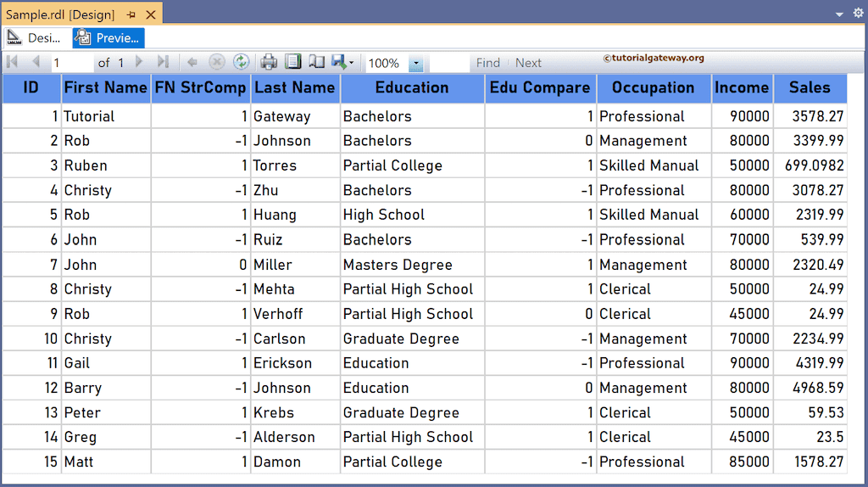Viewport: 868px width, 487px height.
Task: Select the last name cell 'Verhoff'
Action: coord(295,314)
